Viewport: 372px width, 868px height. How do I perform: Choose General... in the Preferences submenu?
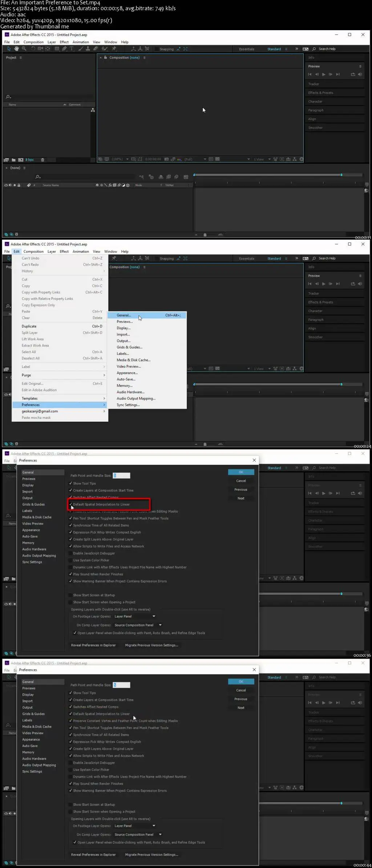147,315
